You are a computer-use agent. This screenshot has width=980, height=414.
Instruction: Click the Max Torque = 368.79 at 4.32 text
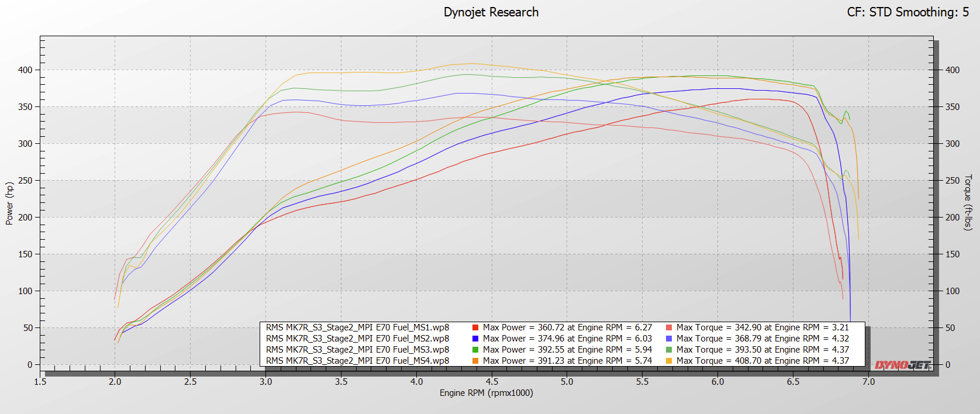click(x=762, y=339)
